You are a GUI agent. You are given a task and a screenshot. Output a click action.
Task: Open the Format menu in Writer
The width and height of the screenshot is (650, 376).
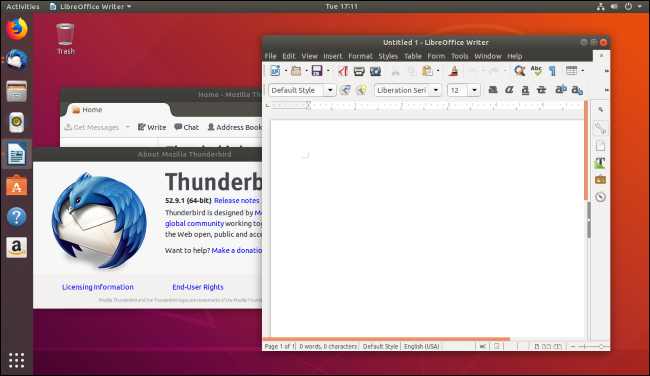coord(360,56)
